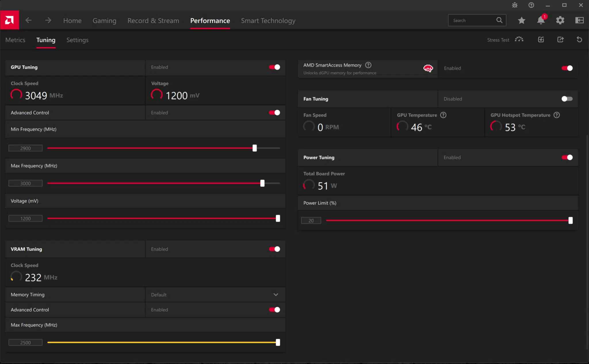Switch to the Metrics subtab
The width and height of the screenshot is (589, 364).
[15, 40]
